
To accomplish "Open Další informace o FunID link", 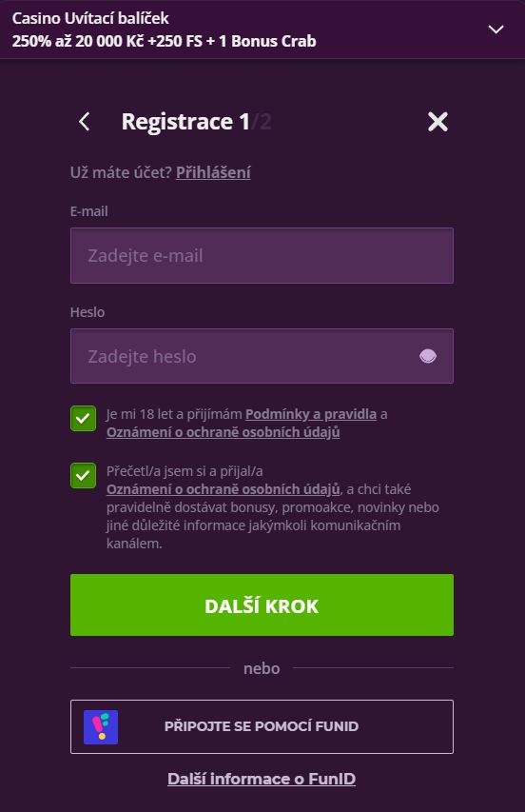I will point(262,779).
